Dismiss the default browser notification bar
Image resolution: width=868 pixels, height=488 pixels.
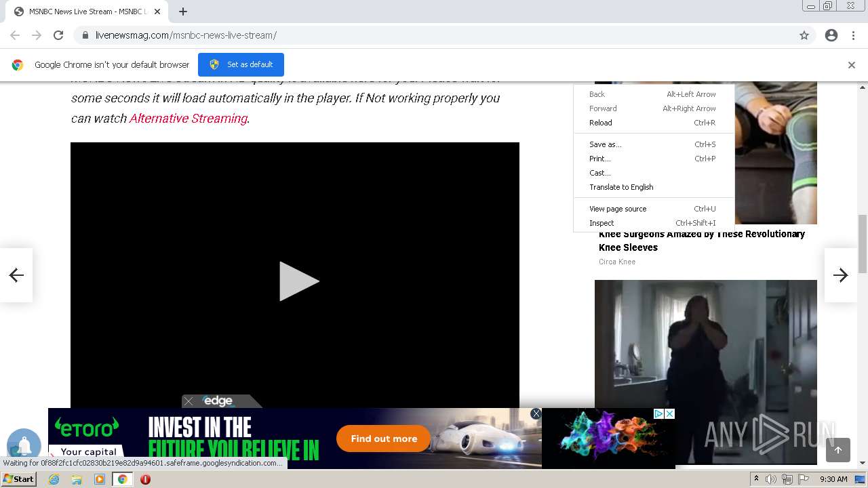point(852,65)
